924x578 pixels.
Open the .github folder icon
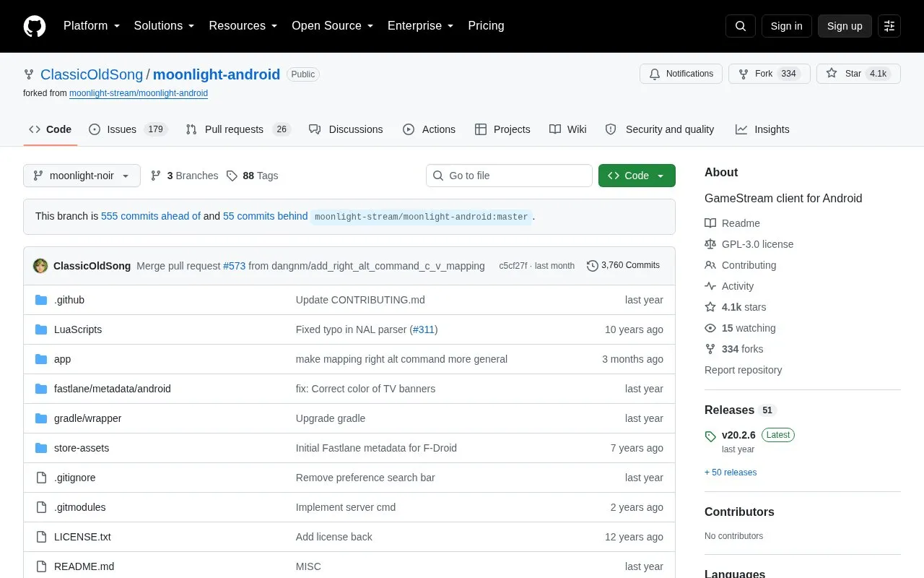point(41,300)
